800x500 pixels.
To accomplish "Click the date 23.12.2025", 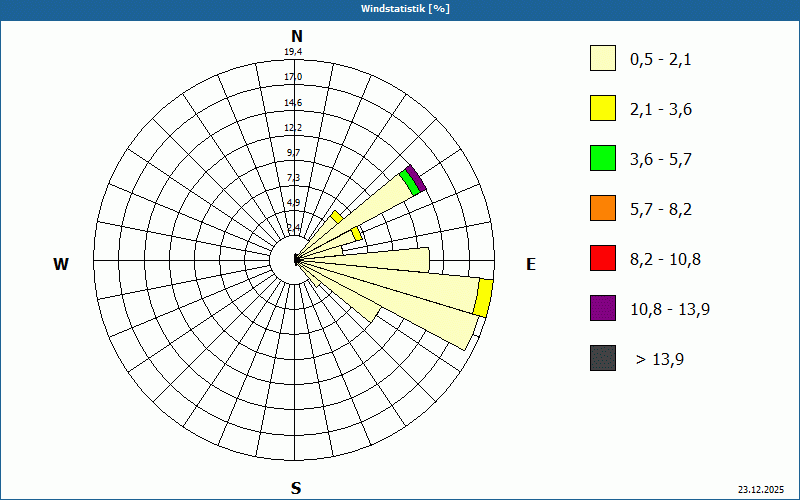I will [x=761, y=490].
